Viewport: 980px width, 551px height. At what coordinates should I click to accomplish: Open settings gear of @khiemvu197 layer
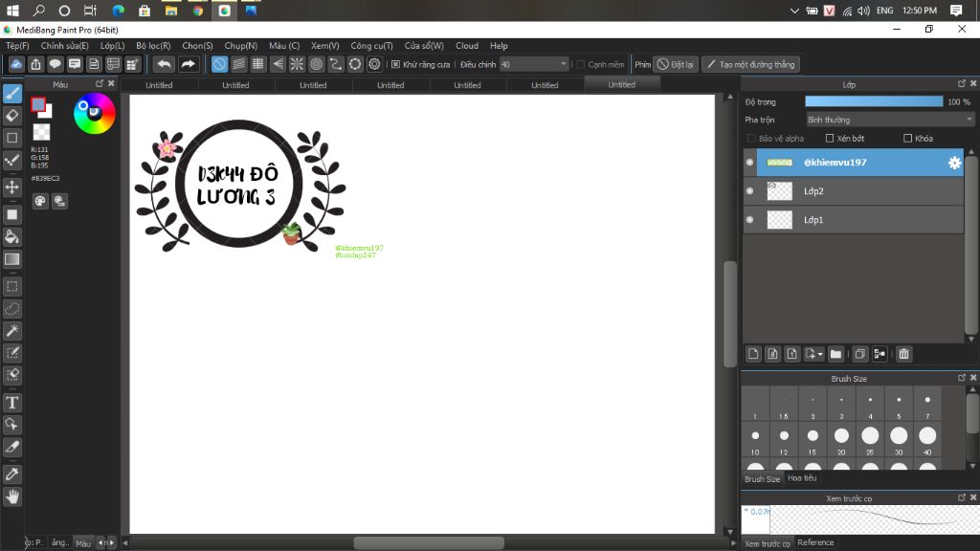tap(954, 163)
